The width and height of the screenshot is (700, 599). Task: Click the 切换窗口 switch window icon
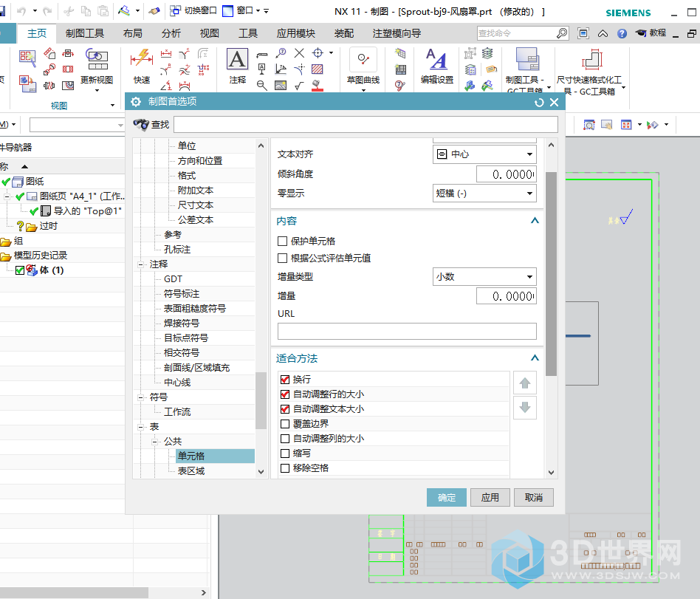click(176, 11)
